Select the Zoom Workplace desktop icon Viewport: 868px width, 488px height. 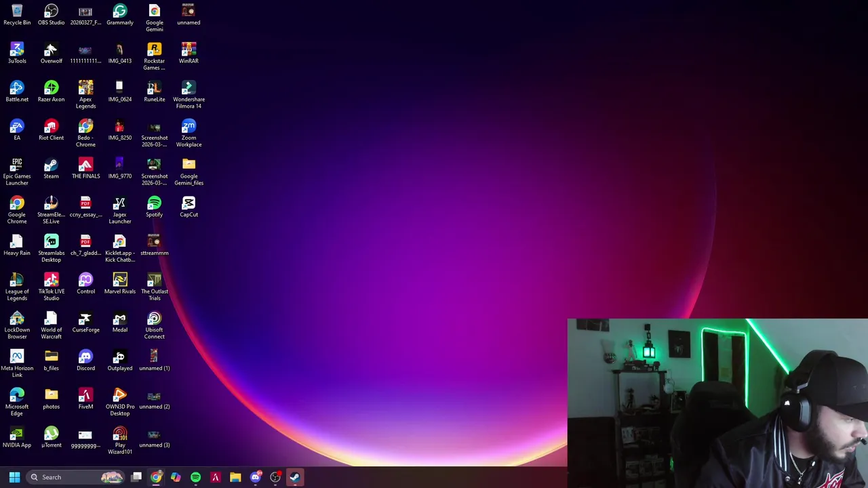pos(189,133)
